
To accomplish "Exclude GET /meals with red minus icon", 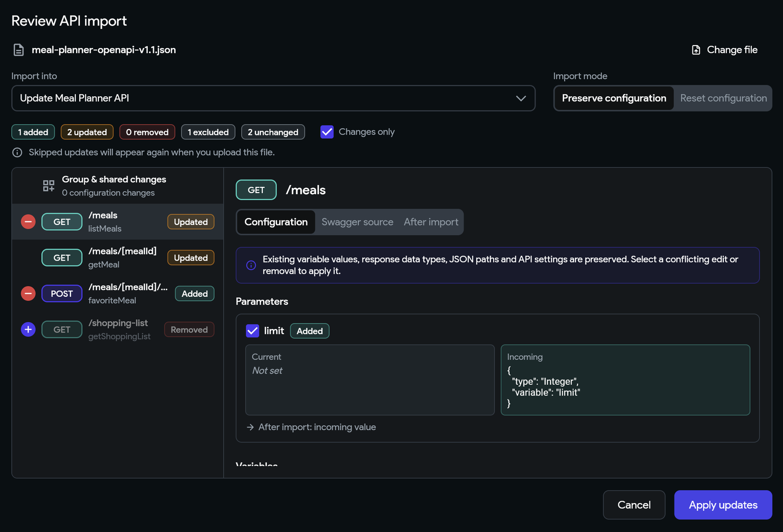I will [x=28, y=222].
